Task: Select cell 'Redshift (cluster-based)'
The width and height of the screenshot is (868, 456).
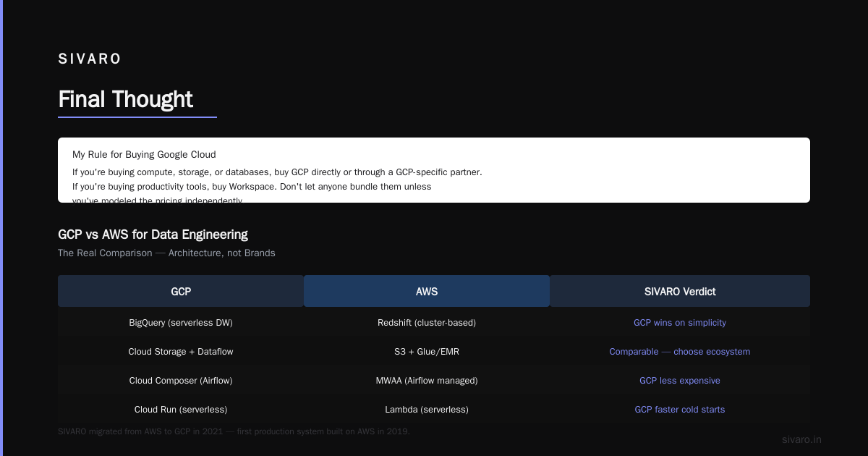Action: [427, 323]
